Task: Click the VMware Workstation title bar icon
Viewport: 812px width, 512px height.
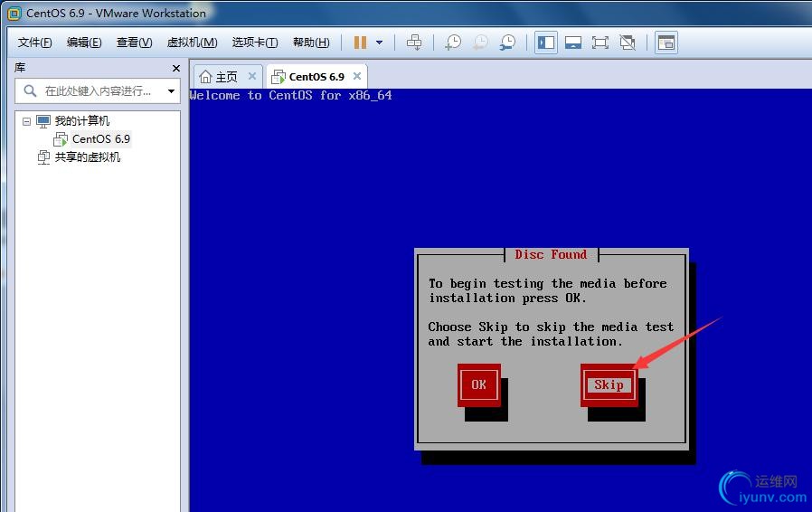Action: 14,13
